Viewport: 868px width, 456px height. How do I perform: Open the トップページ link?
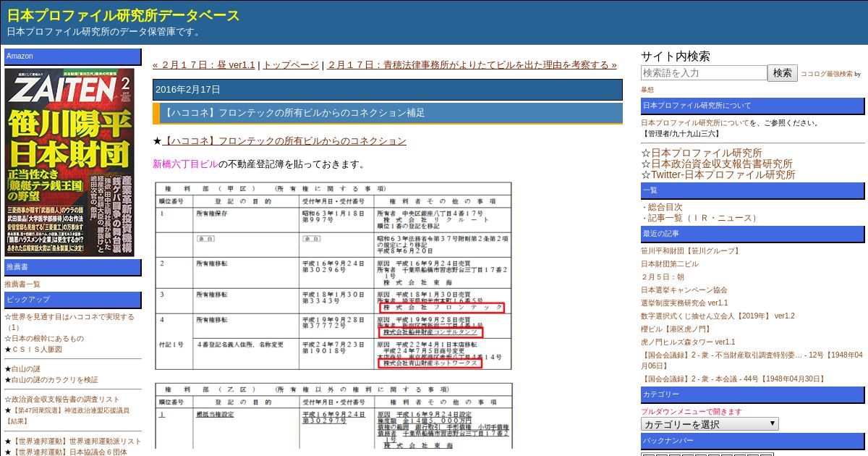tap(291, 65)
